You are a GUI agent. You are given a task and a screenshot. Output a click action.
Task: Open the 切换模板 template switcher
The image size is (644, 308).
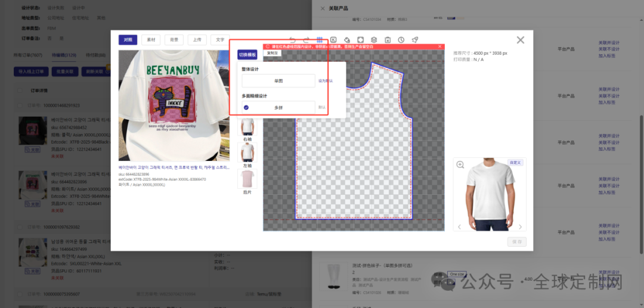[247, 55]
